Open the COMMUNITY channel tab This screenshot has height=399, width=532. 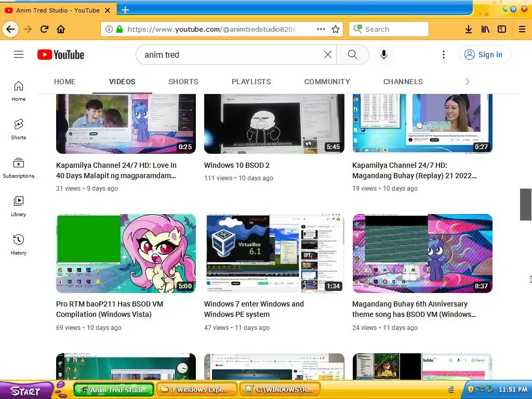pyautogui.click(x=327, y=82)
